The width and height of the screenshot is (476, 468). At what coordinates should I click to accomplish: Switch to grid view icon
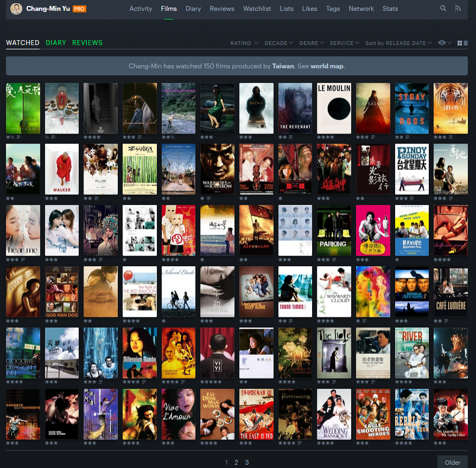pyautogui.click(x=460, y=43)
